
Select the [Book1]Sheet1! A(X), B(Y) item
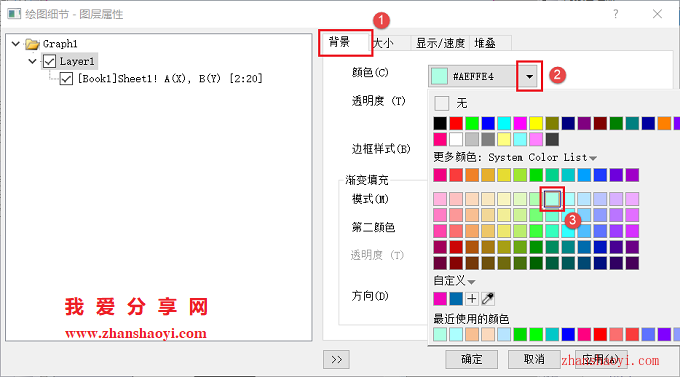[170, 79]
